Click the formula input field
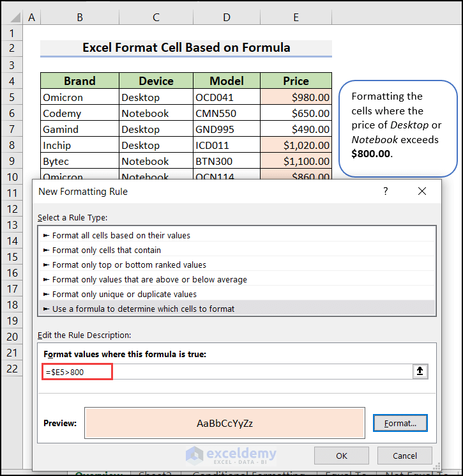463x476 pixels. pos(227,372)
